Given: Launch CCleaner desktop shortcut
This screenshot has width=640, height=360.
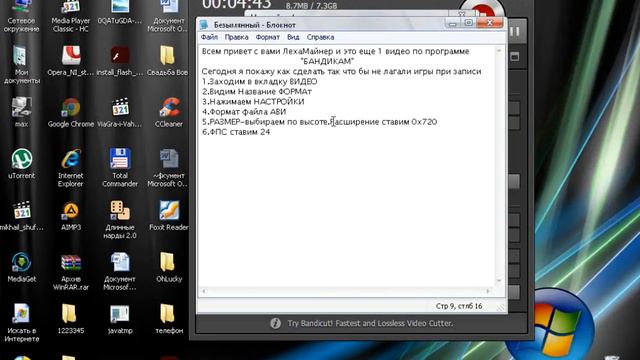Looking at the screenshot, I should click(x=169, y=108).
